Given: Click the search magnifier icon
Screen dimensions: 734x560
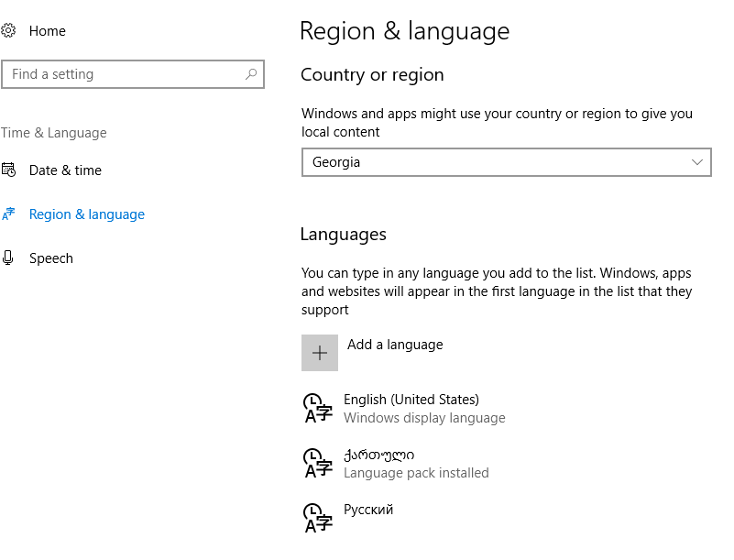Looking at the screenshot, I should point(251,74).
